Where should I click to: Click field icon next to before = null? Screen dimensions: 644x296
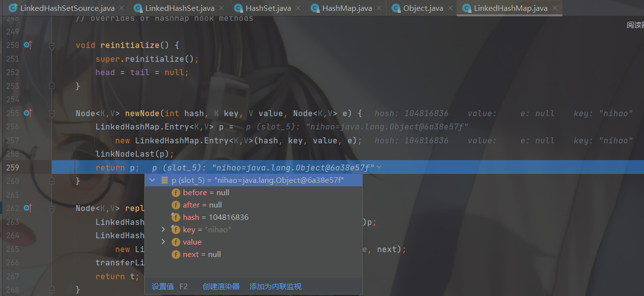click(x=175, y=193)
